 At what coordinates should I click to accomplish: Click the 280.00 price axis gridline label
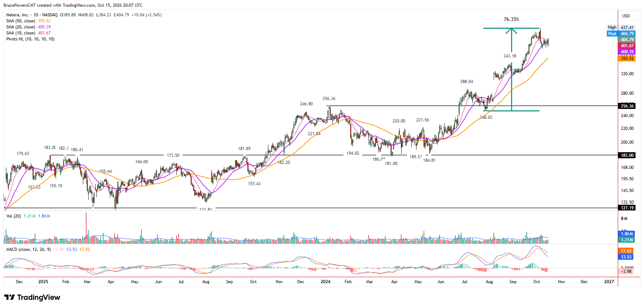point(627,93)
